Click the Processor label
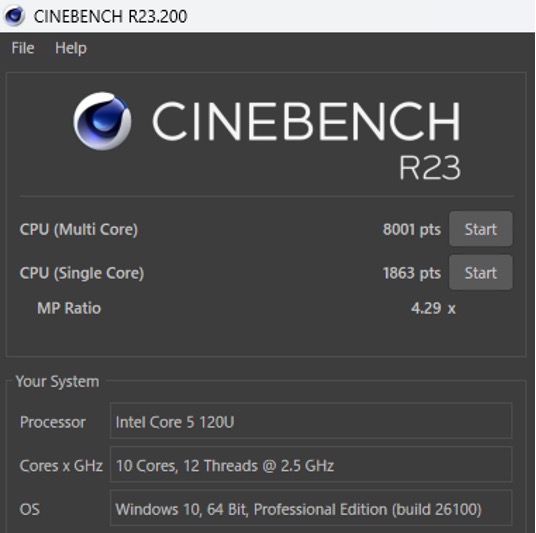 53,422
